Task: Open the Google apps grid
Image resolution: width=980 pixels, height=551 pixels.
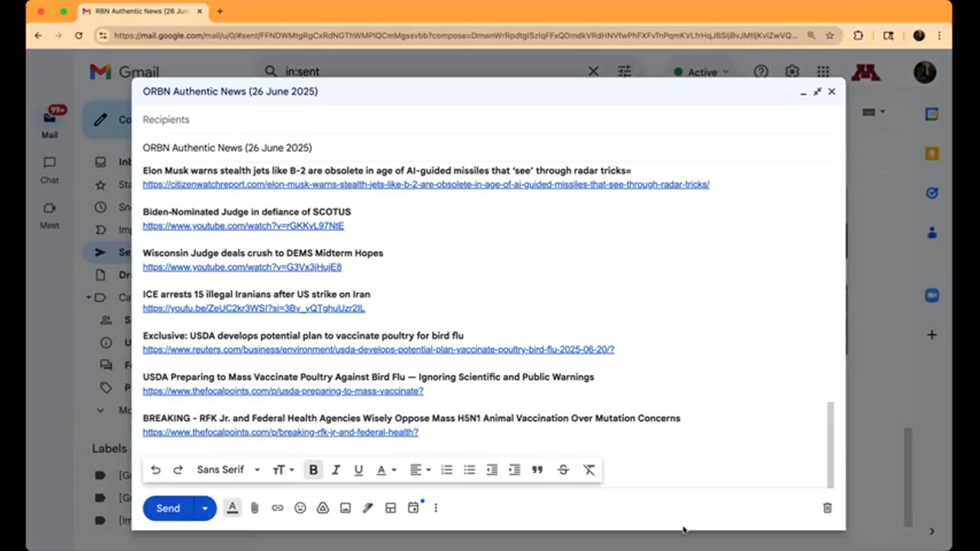Action: (823, 71)
